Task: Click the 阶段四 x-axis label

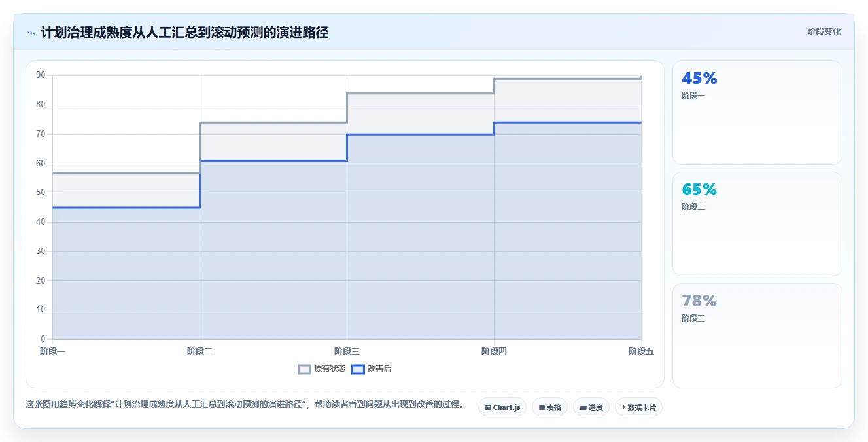Action: [x=494, y=351]
